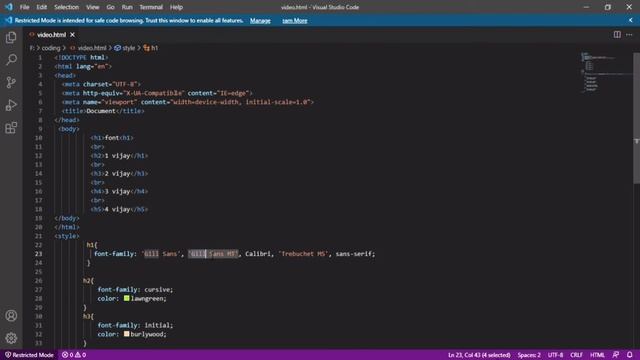The image size is (640, 360).
Task: Open editor More Actions ellipsis
Action: pos(629,35)
